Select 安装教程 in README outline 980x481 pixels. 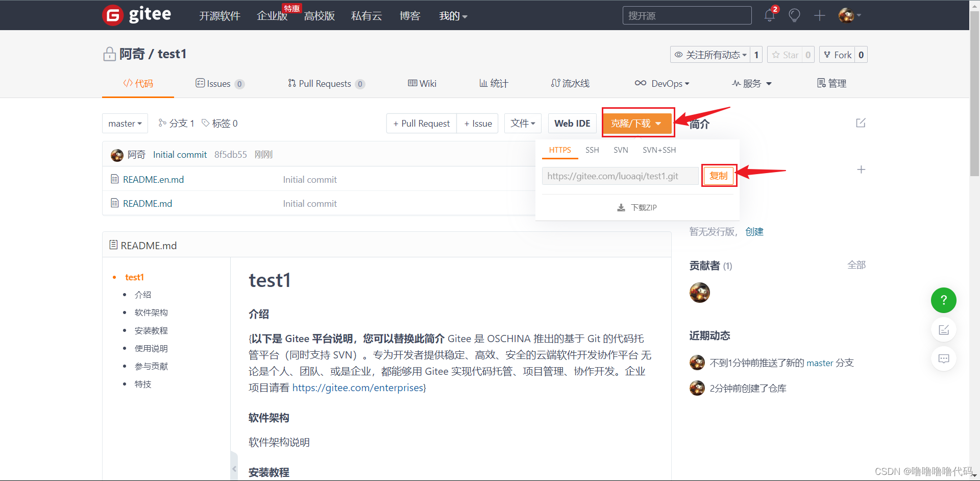pyautogui.click(x=151, y=331)
